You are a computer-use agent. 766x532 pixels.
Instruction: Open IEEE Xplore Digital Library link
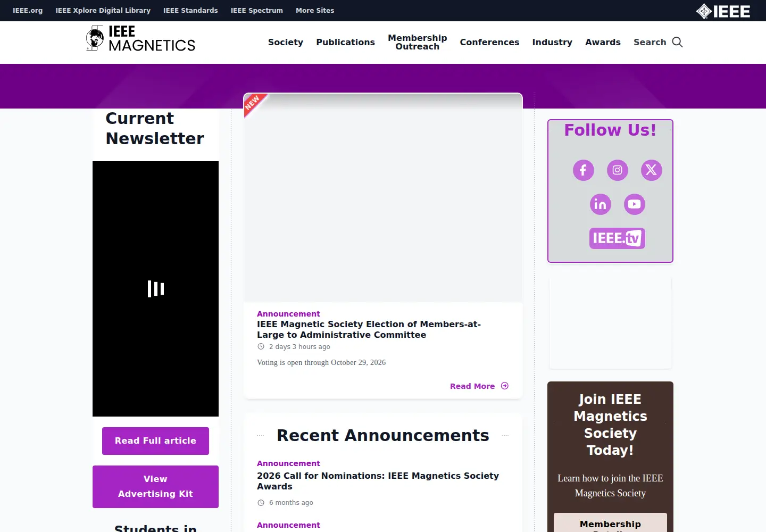[103, 10]
